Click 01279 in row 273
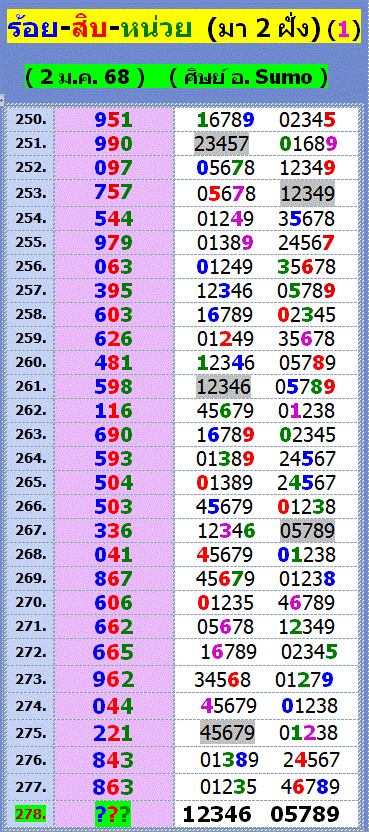The height and width of the screenshot is (832, 369). click(304, 680)
